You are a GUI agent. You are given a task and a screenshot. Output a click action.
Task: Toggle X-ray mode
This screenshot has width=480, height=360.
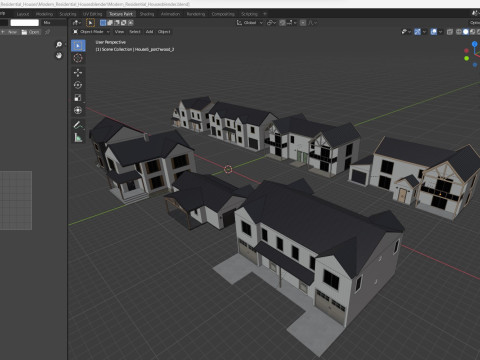coord(450,32)
